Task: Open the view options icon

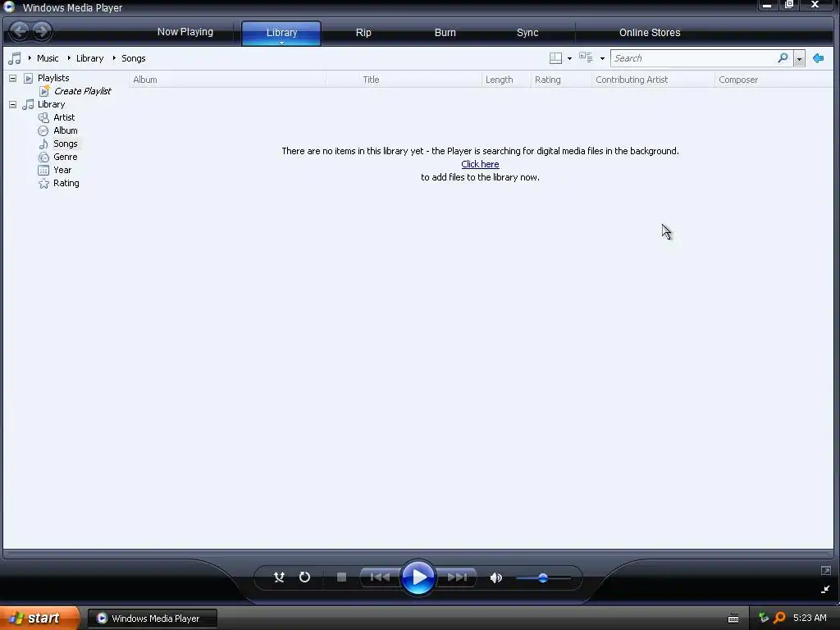Action: pyautogui.click(x=586, y=58)
